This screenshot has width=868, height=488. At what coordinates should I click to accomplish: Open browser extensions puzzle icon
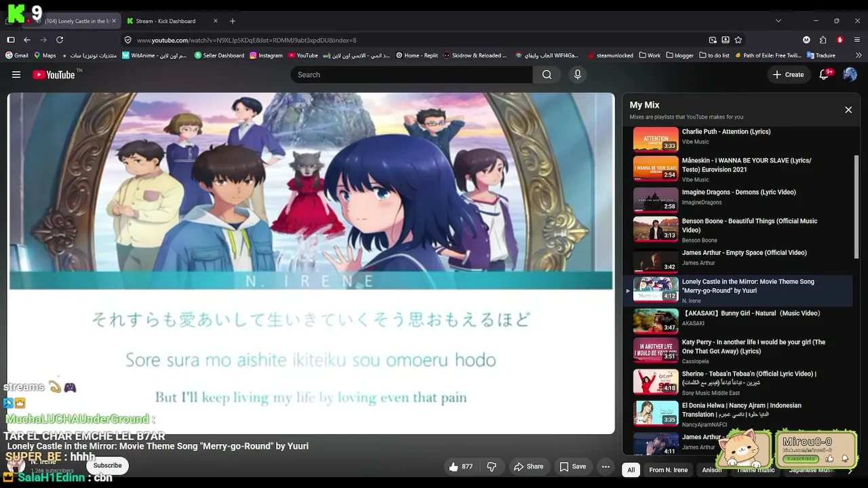click(x=823, y=40)
